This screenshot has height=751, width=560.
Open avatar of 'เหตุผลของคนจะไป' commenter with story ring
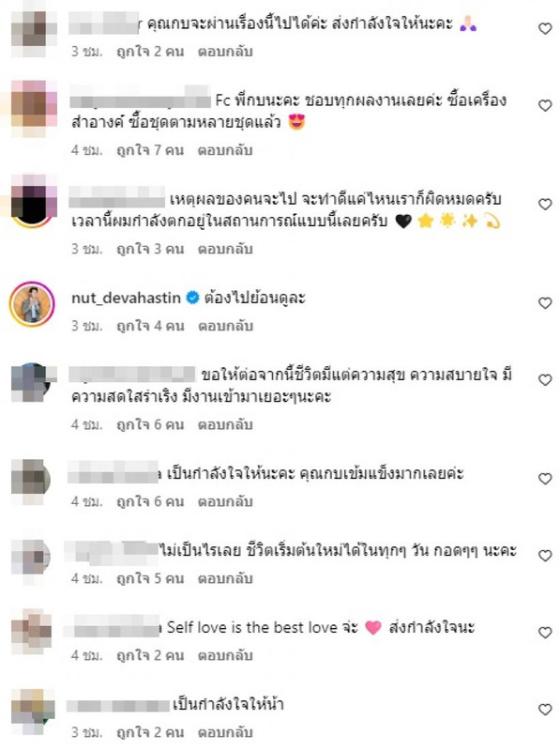point(32,202)
